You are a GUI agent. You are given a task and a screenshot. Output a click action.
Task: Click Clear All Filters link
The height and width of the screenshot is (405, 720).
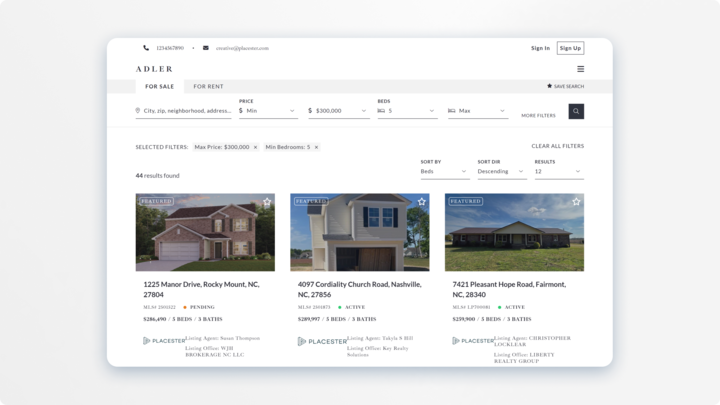[x=557, y=146]
